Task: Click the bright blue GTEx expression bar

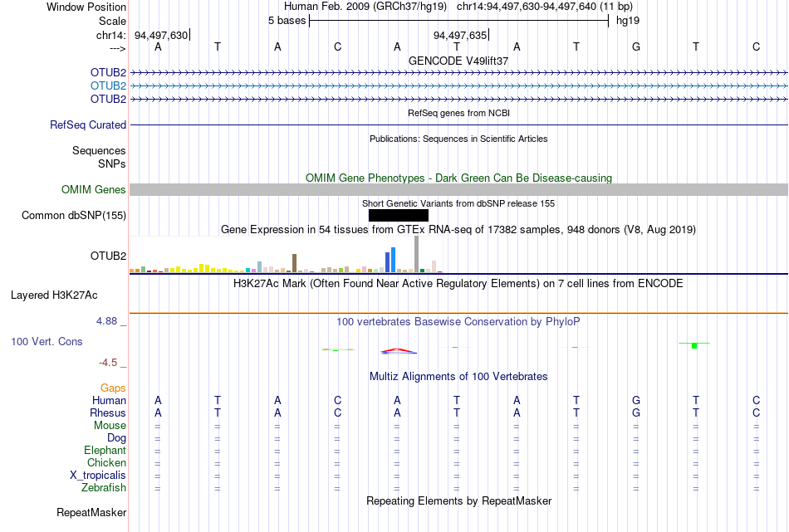Action: pyautogui.click(x=394, y=260)
